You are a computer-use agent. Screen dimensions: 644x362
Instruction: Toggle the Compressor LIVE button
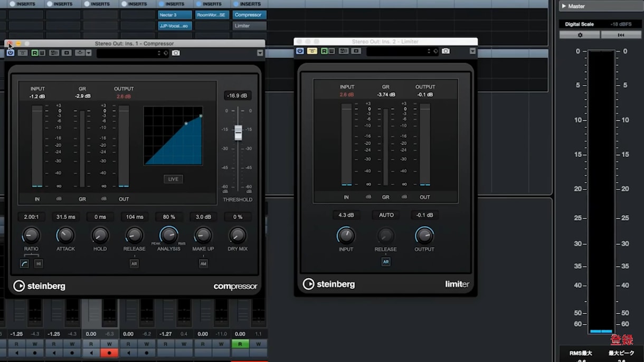[x=173, y=179]
